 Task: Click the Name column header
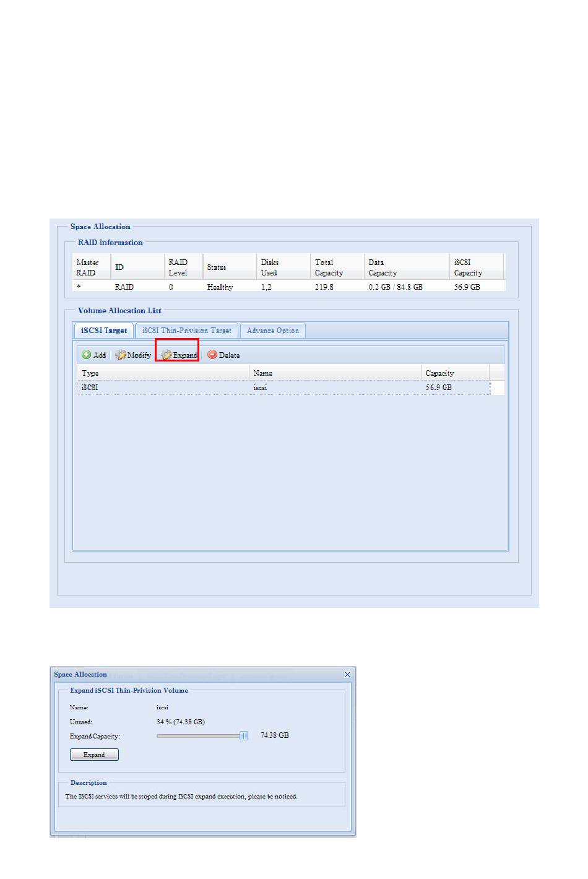click(335, 373)
